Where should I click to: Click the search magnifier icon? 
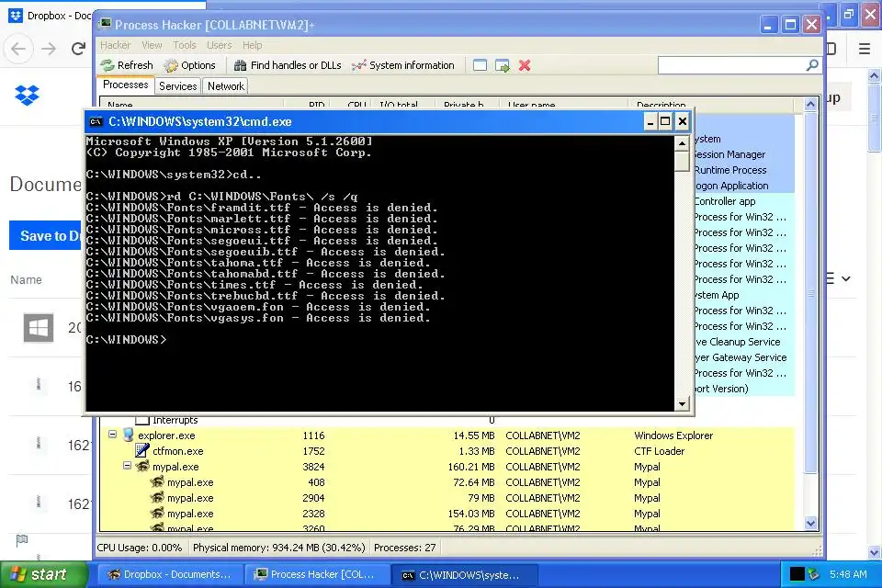click(811, 65)
